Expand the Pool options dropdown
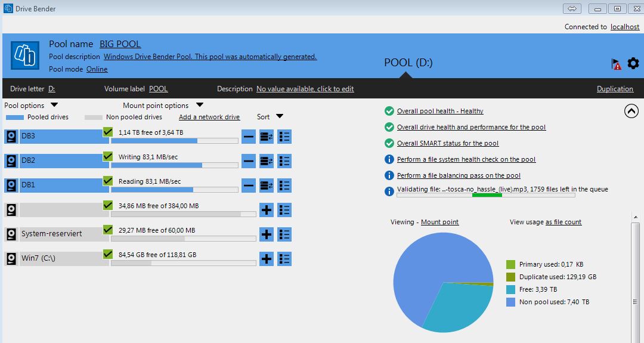Image resolution: width=644 pixels, height=343 pixels. point(54,105)
